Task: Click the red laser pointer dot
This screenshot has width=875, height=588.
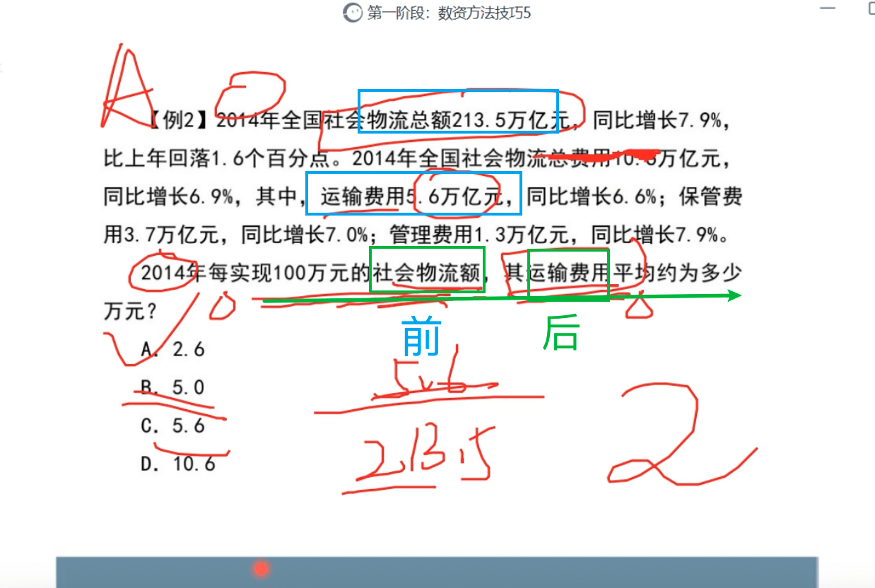Action: (262, 568)
